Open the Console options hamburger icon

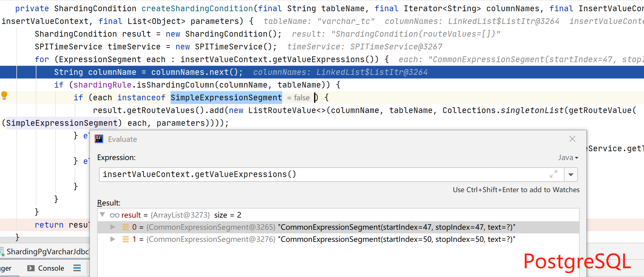(x=77, y=268)
